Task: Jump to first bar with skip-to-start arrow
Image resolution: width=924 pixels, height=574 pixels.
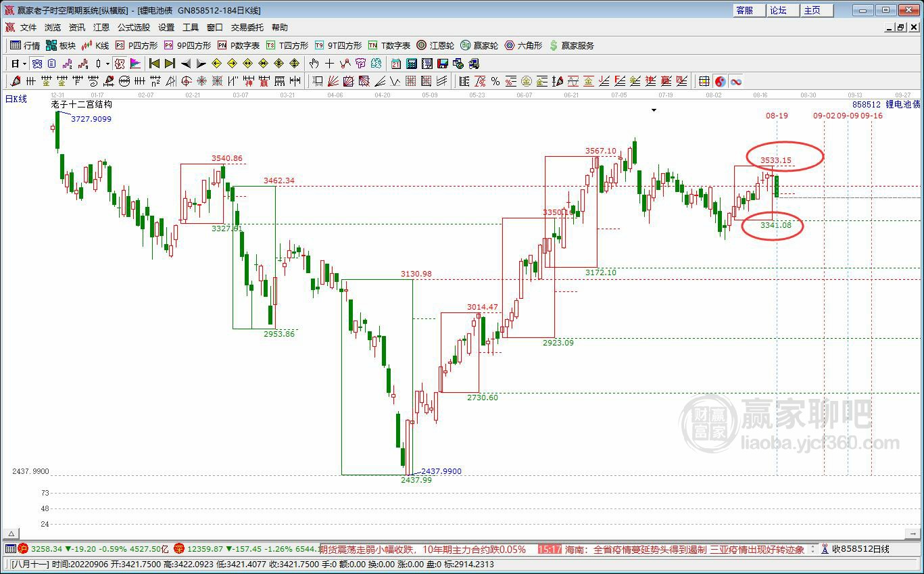Action: (x=154, y=64)
